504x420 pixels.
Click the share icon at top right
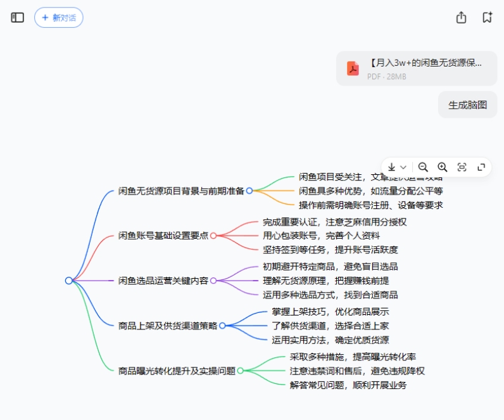[461, 18]
